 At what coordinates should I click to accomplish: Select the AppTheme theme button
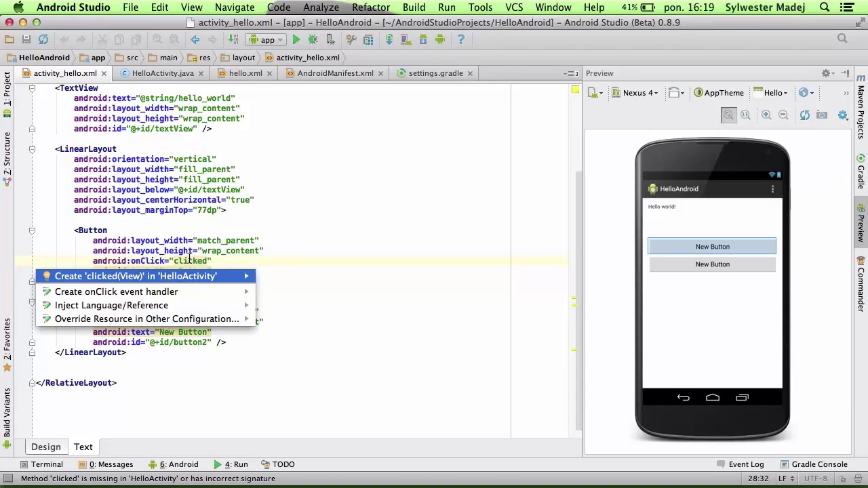(719, 93)
